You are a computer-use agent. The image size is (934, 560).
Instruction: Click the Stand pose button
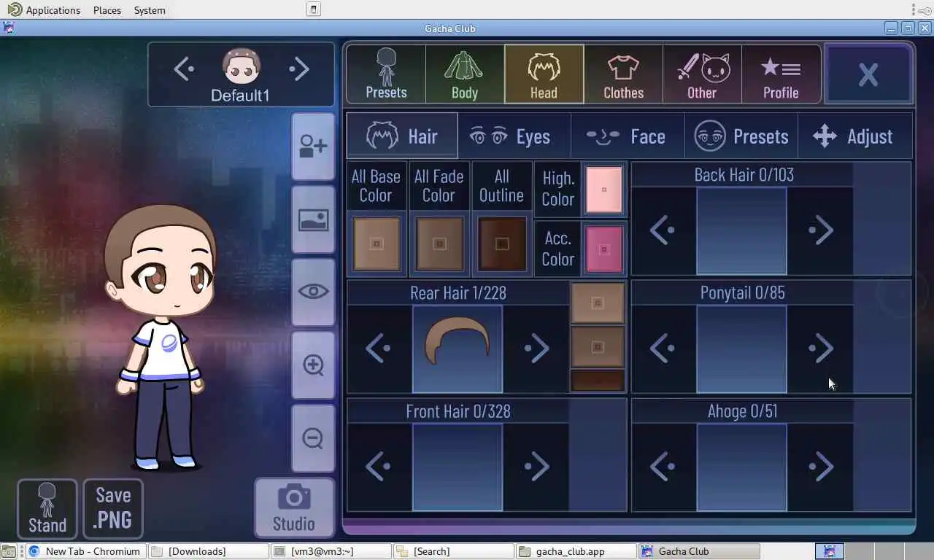tap(47, 508)
